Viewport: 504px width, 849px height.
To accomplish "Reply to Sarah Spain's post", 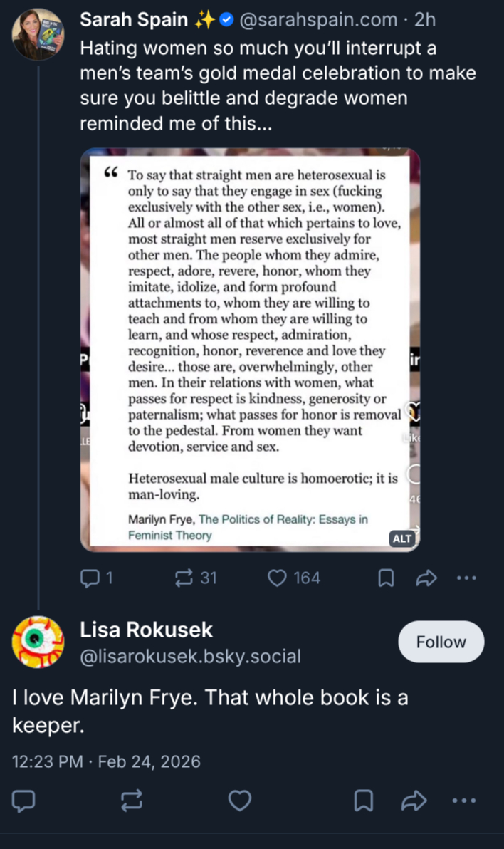I will click(x=92, y=578).
